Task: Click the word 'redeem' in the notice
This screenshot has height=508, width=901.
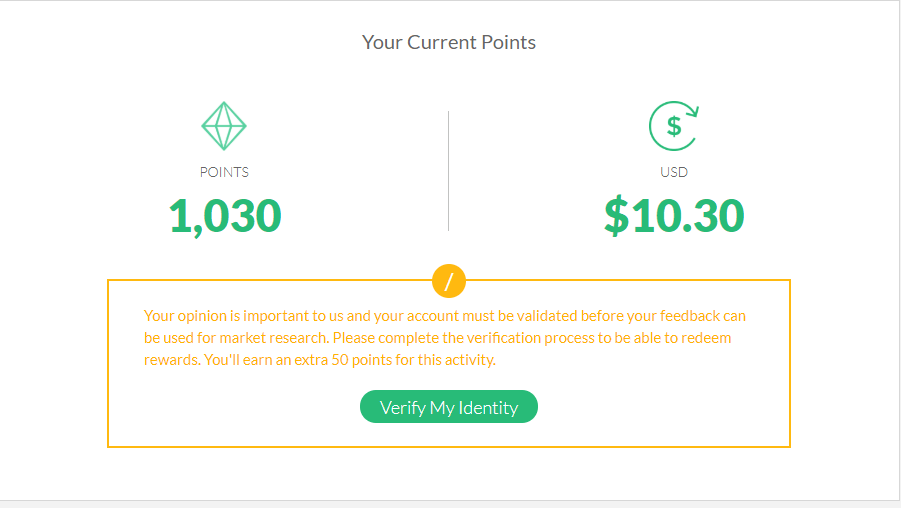Action: click(706, 338)
